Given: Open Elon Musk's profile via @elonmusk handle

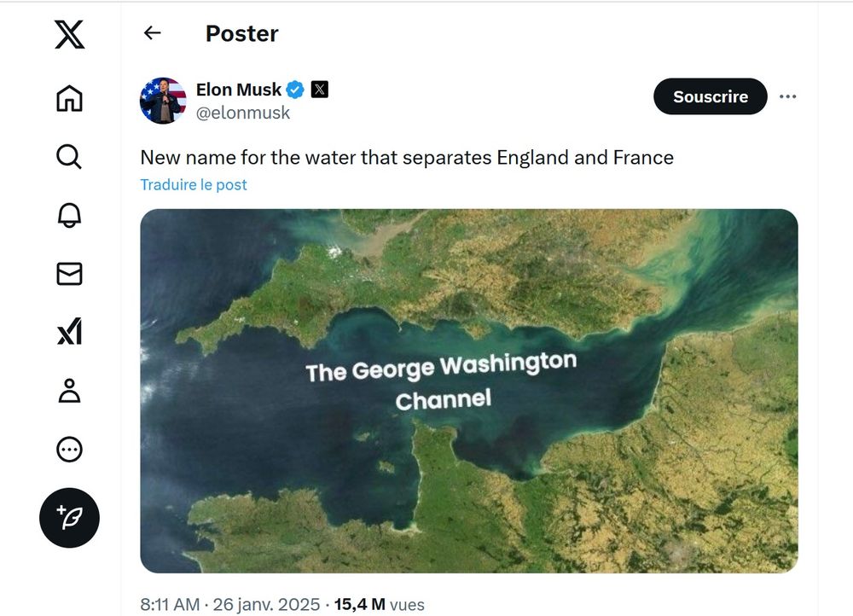Looking at the screenshot, I should [241, 112].
